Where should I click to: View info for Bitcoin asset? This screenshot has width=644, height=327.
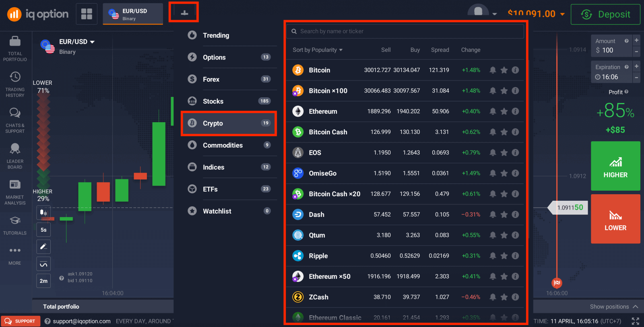coord(515,70)
